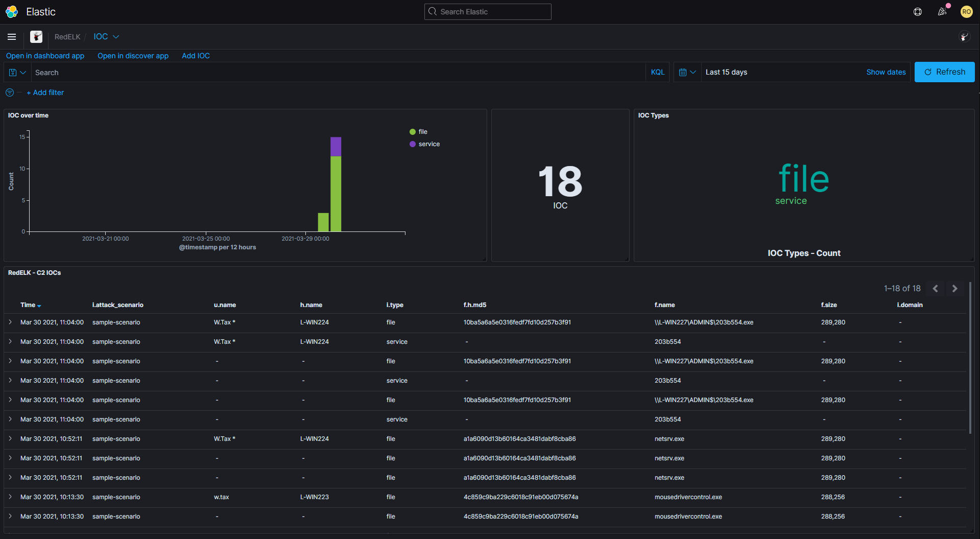The height and width of the screenshot is (539, 980).
Task: Open the date quick menu calendar
Action: 687,73
